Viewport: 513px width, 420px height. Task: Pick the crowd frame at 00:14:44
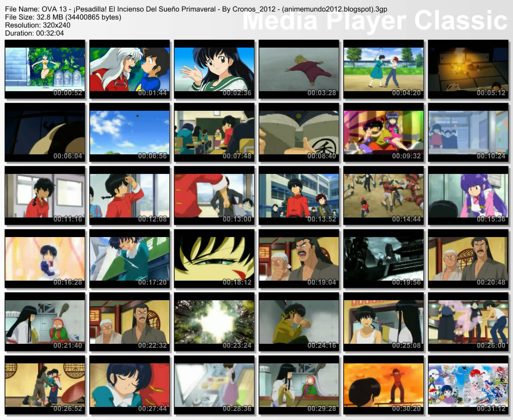[x=383, y=195]
